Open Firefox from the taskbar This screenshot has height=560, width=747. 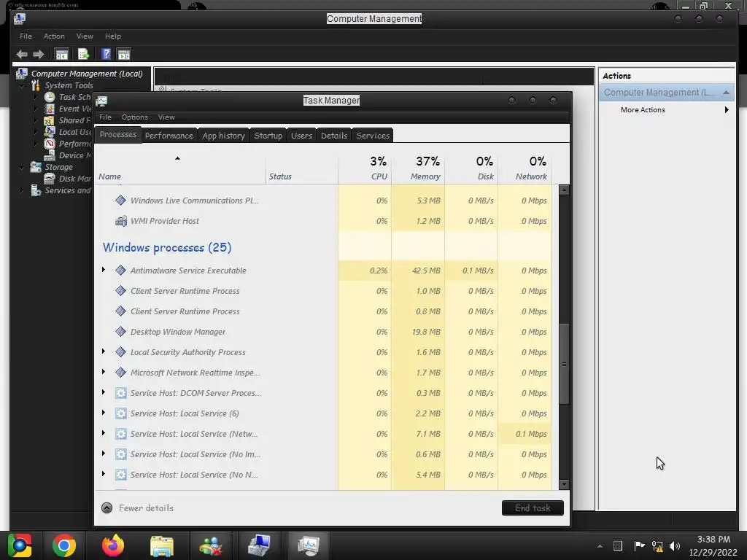point(113,545)
